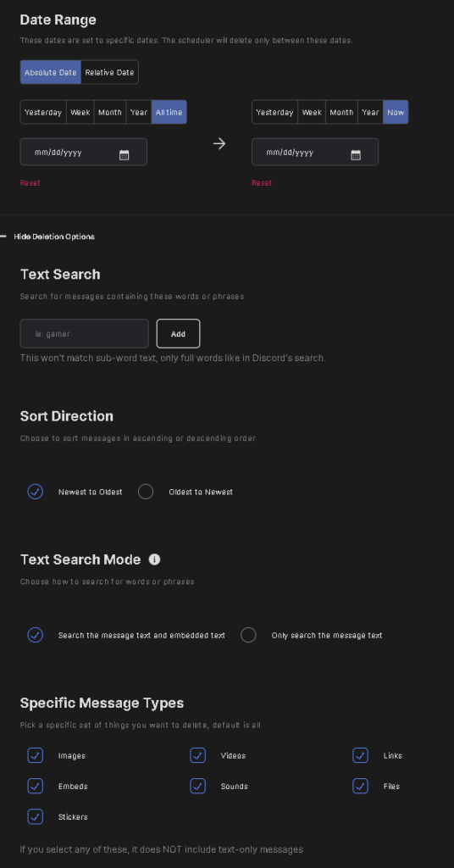
Task: Open the end date calendar picker icon
Action: (x=356, y=155)
